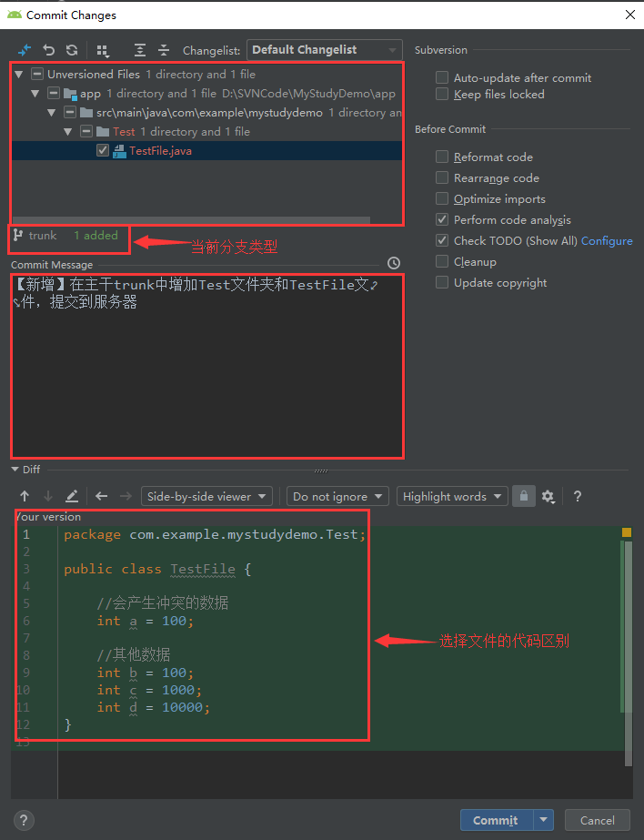This screenshot has height=840, width=644.
Task: Click the package declaration line
Action: (x=215, y=534)
